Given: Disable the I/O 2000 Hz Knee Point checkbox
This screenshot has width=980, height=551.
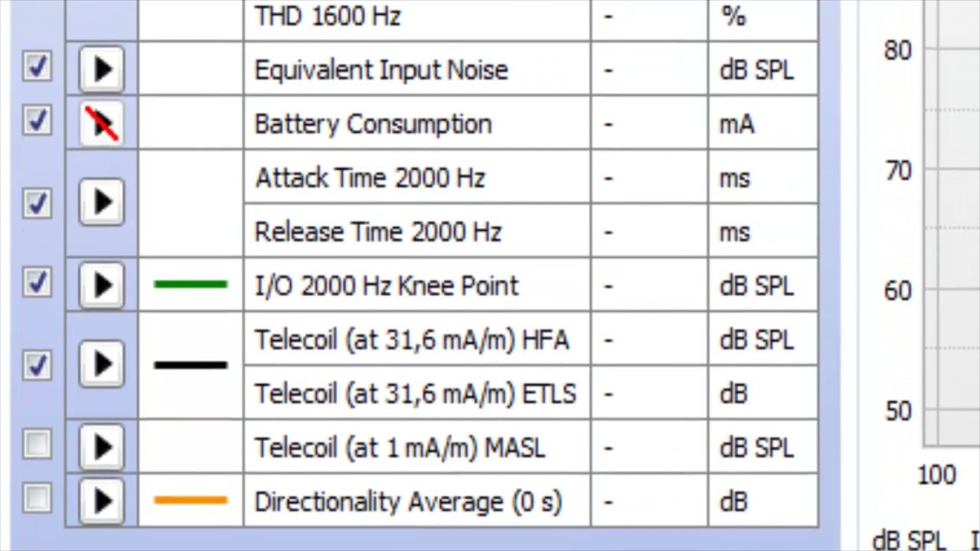Looking at the screenshot, I should 37,283.
